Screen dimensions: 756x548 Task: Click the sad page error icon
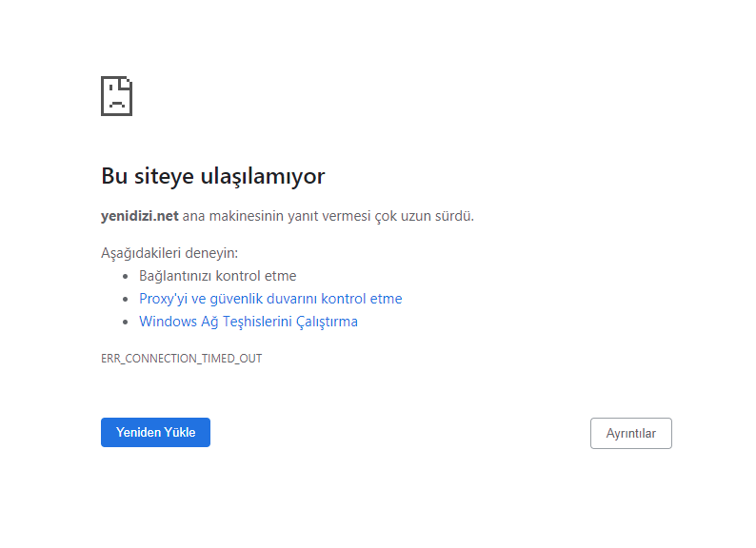[x=117, y=96]
